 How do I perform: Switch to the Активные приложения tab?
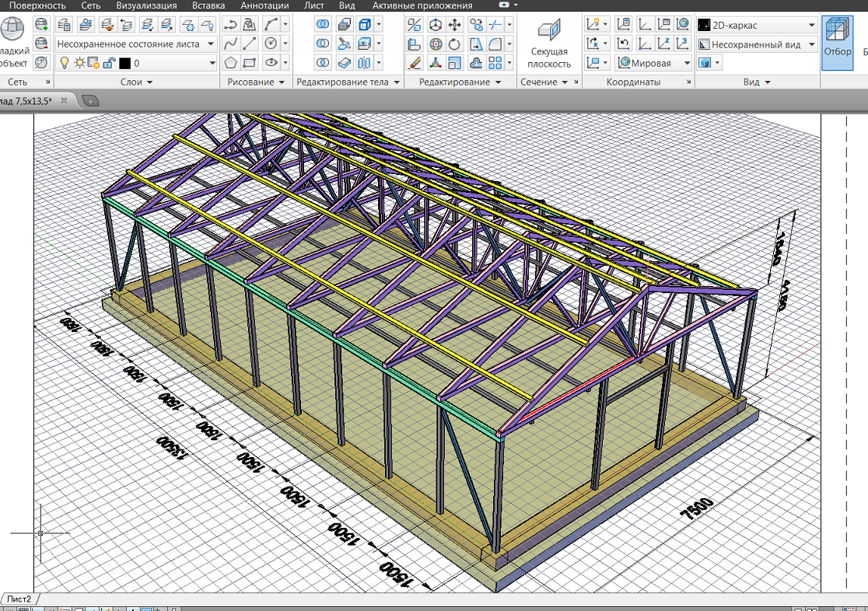422,5
